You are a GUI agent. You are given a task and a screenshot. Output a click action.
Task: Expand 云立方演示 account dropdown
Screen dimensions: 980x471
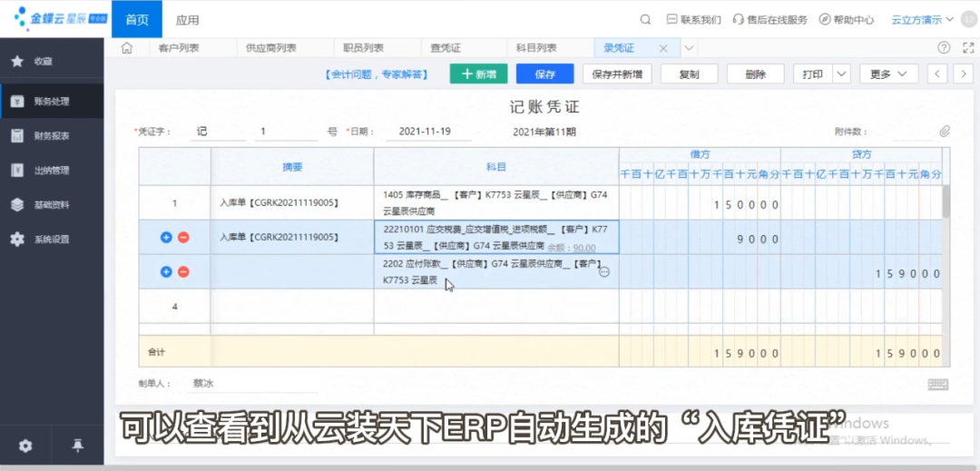[923, 19]
